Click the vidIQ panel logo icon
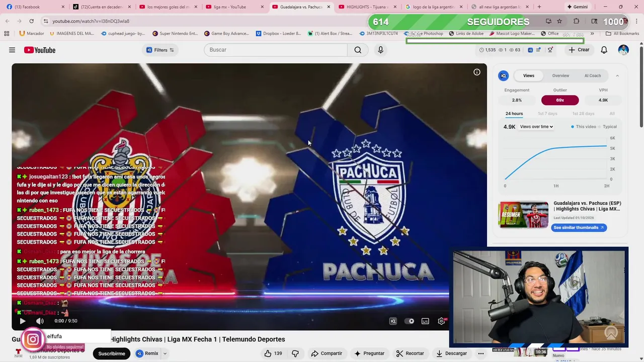The image size is (644, 362). pyautogui.click(x=504, y=75)
